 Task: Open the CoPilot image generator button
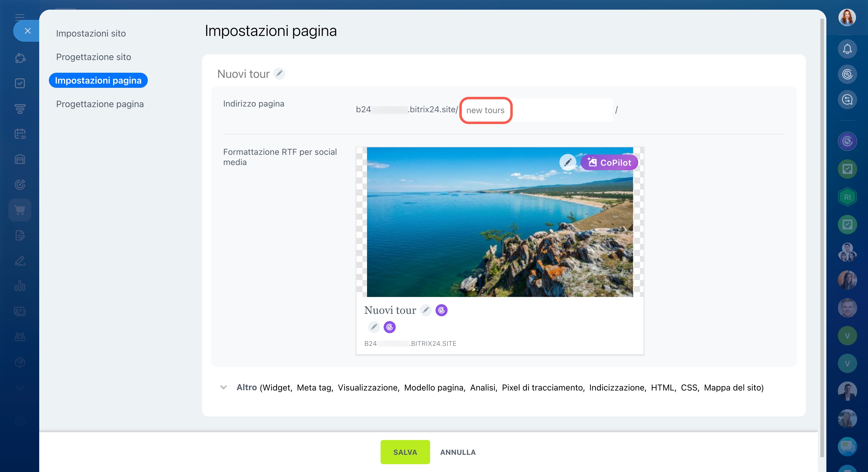tap(609, 162)
